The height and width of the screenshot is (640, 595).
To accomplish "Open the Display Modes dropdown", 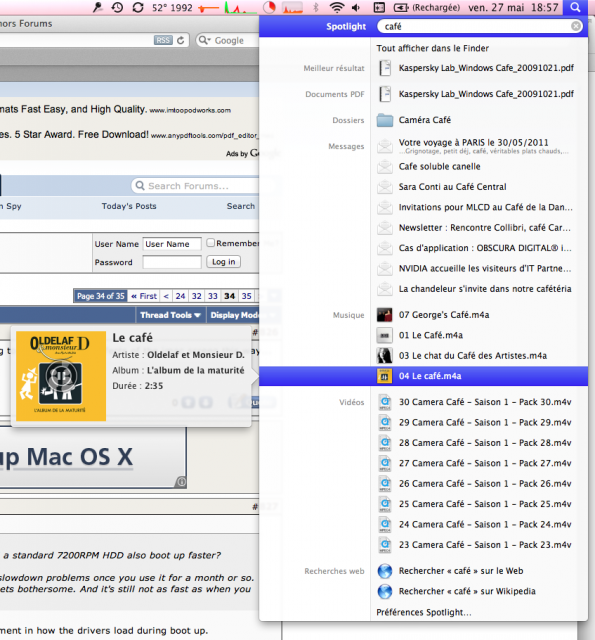I will [234, 315].
